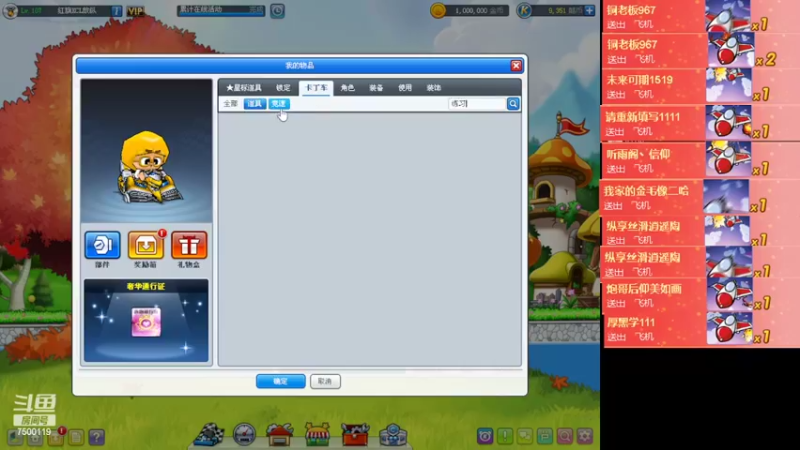800x450 pixels.
Task: Open the purple settings gear icon
Action: (585, 436)
